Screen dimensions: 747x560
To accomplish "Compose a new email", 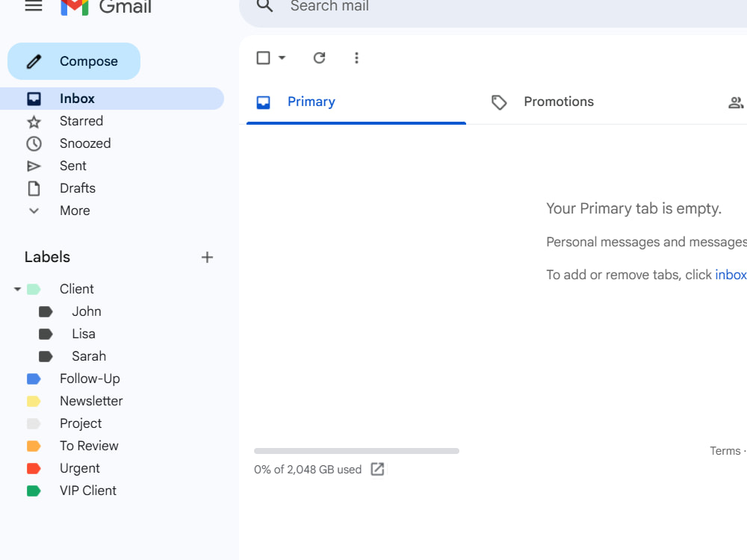I will coord(74,61).
